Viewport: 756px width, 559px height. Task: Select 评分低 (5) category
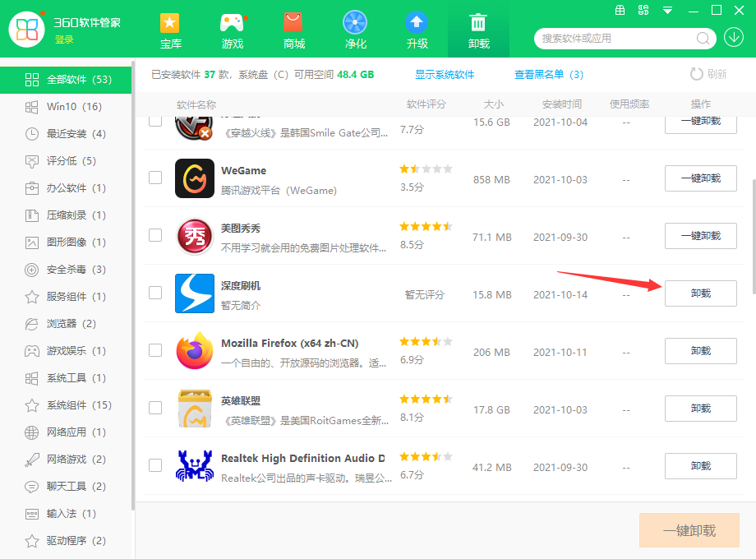coord(66,160)
